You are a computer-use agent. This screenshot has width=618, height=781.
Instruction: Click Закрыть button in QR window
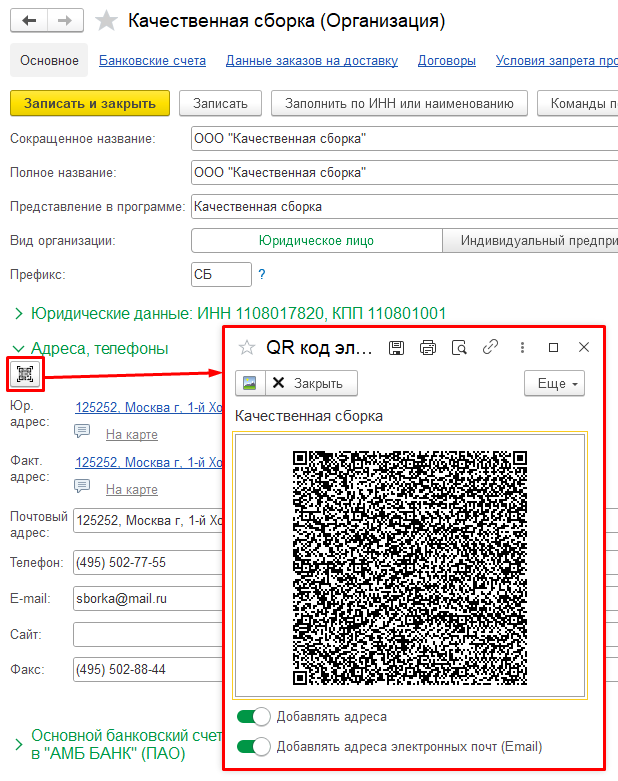311,383
